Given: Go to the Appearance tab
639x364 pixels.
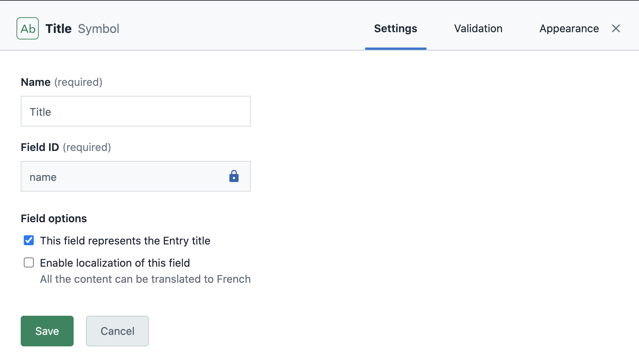Looking at the screenshot, I should click(569, 29).
